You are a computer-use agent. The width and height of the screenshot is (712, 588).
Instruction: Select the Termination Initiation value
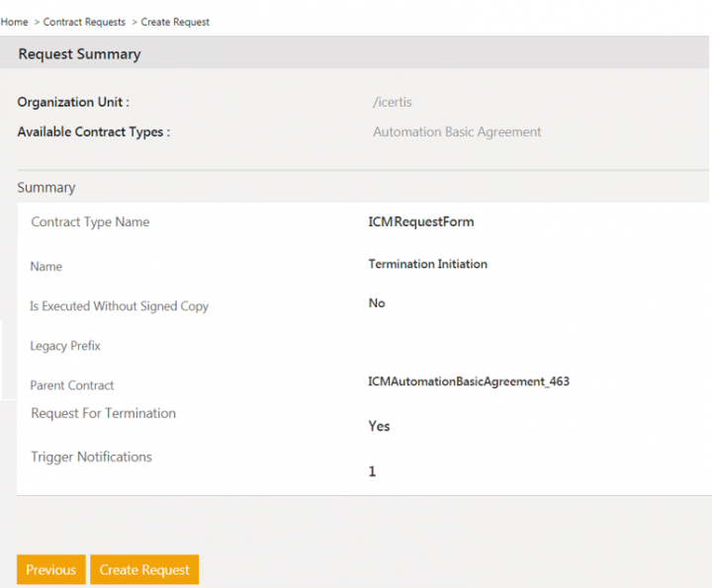pyautogui.click(x=428, y=264)
